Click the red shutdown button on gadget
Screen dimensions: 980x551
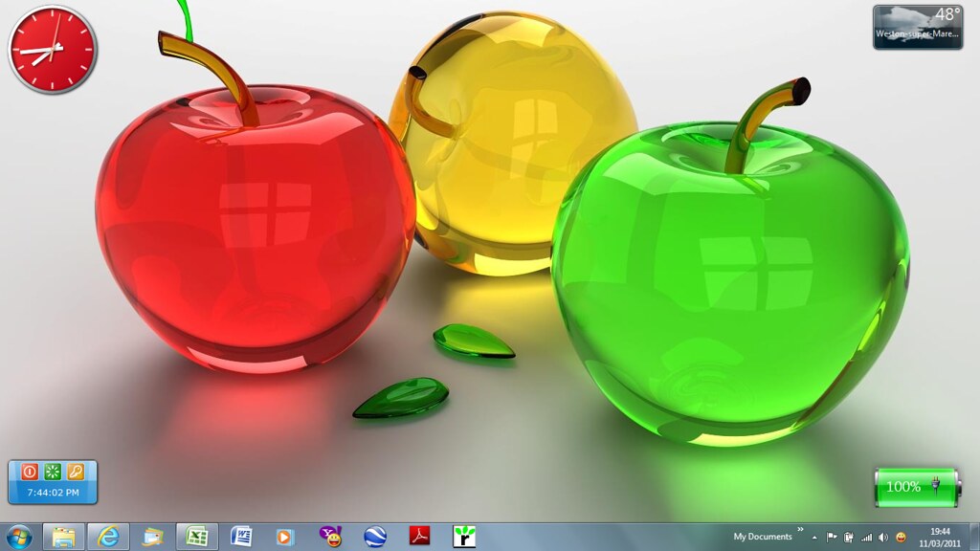30,472
